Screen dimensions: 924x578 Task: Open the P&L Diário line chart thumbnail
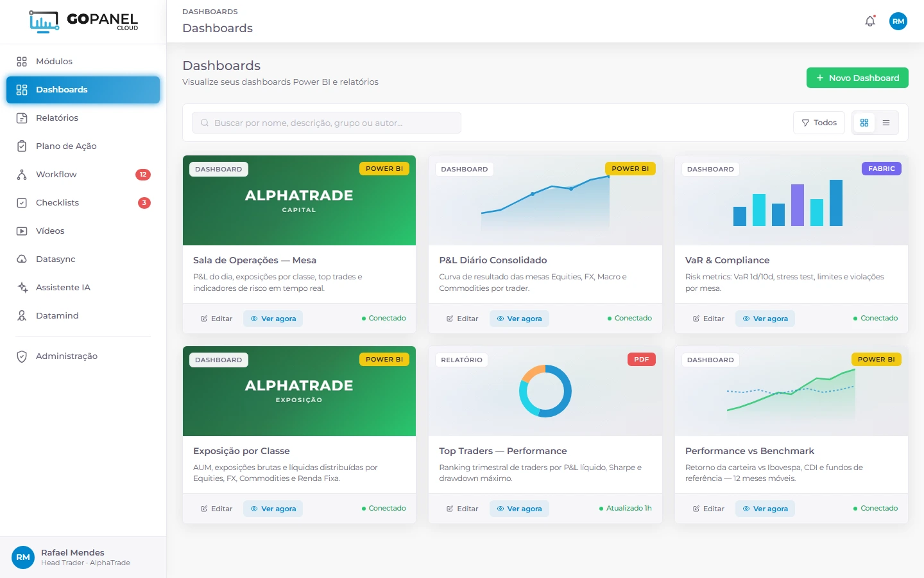pyautogui.click(x=545, y=200)
